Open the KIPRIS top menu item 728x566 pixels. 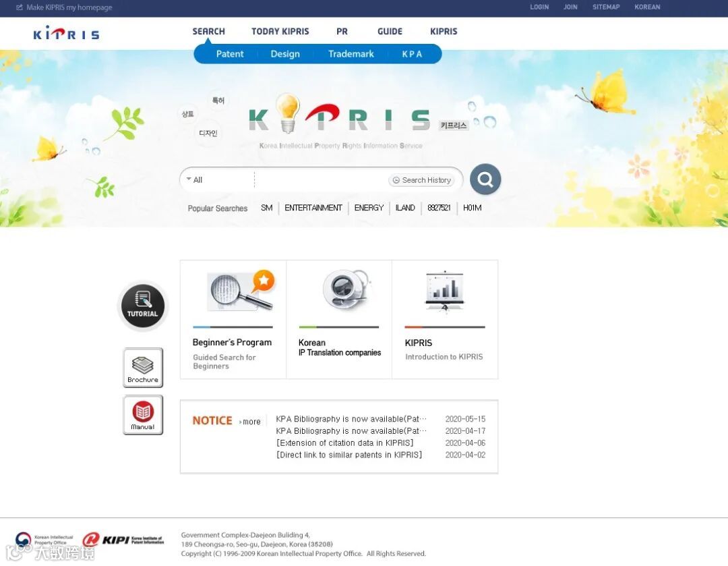(x=444, y=31)
